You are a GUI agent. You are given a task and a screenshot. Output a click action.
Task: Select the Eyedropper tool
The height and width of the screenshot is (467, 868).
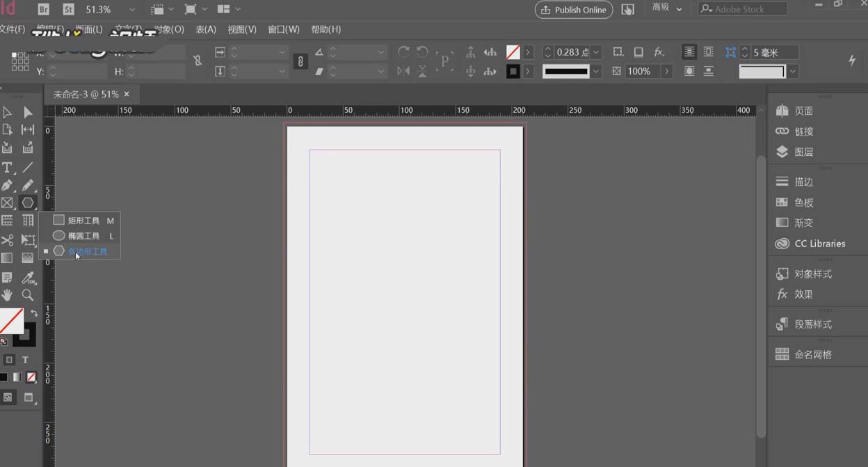coord(28,278)
